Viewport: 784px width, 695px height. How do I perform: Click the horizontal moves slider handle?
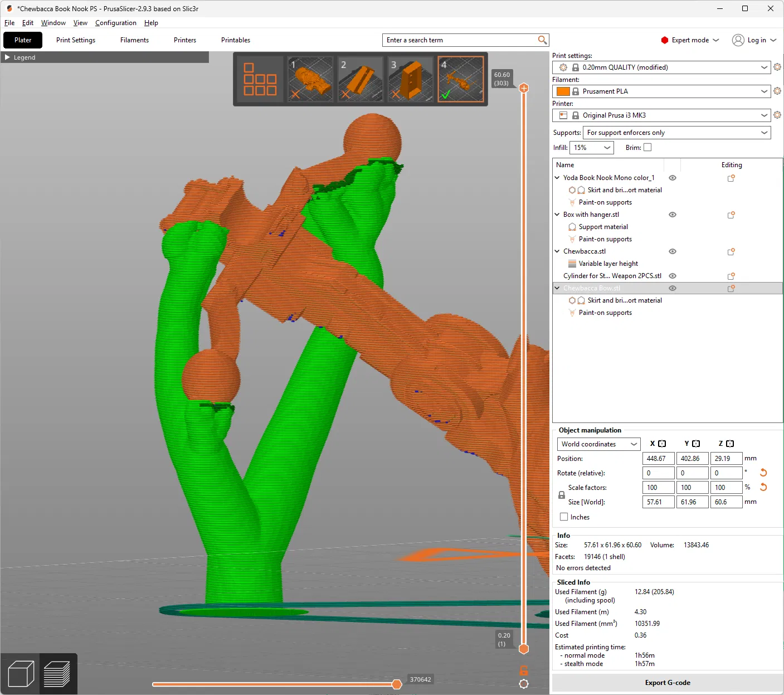click(397, 684)
